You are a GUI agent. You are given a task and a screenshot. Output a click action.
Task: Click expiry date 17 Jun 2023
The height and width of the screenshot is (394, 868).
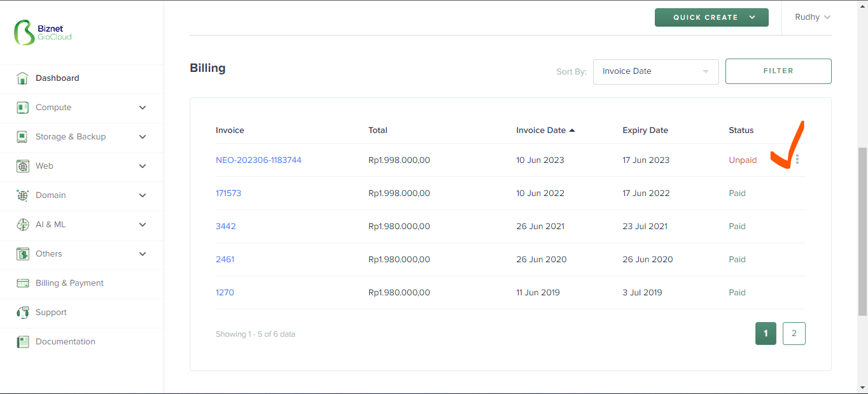(x=646, y=160)
